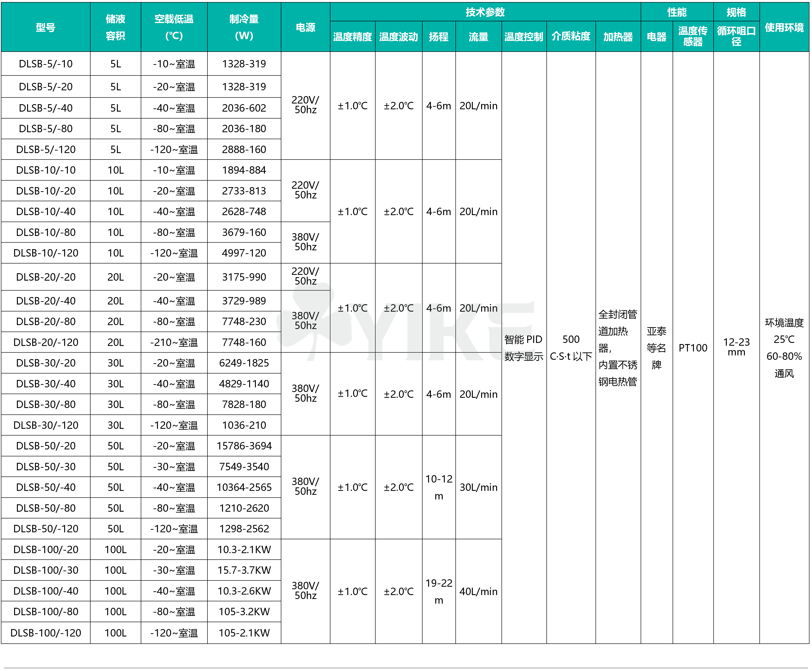Click the 温度传感器 header cell
812x671 pixels.
coord(693,36)
